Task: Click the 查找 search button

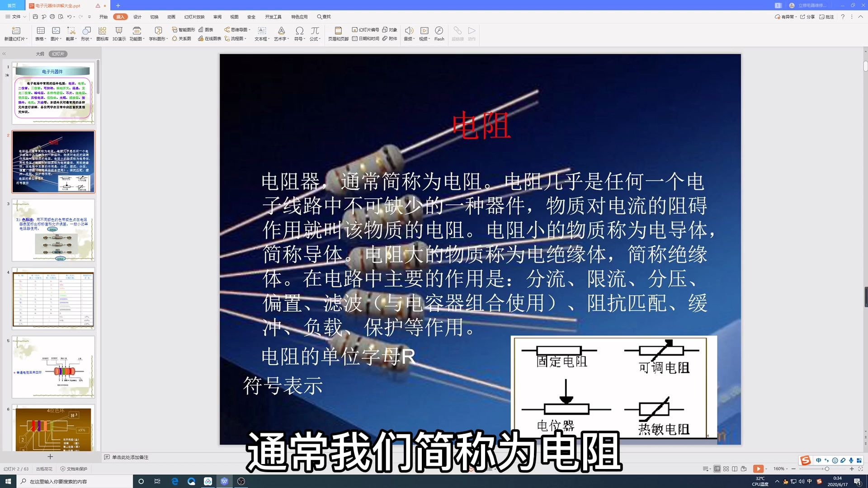Action: [x=324, y=17]
